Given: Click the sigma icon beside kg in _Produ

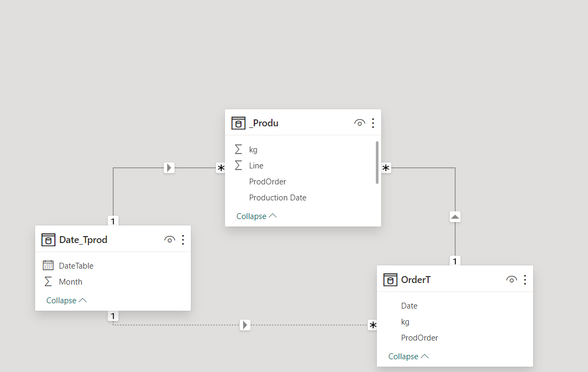Looking at the screenshot, I should [238, 149].
